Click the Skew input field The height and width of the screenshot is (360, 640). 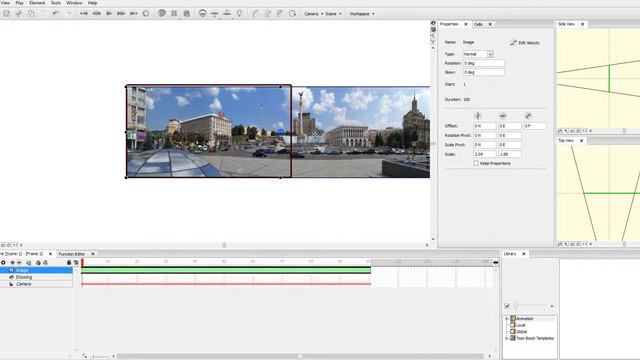point(484,72)
